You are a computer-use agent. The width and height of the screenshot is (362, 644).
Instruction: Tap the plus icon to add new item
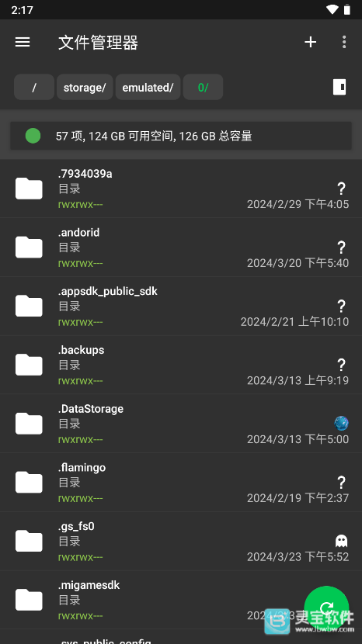click(310, 42)
